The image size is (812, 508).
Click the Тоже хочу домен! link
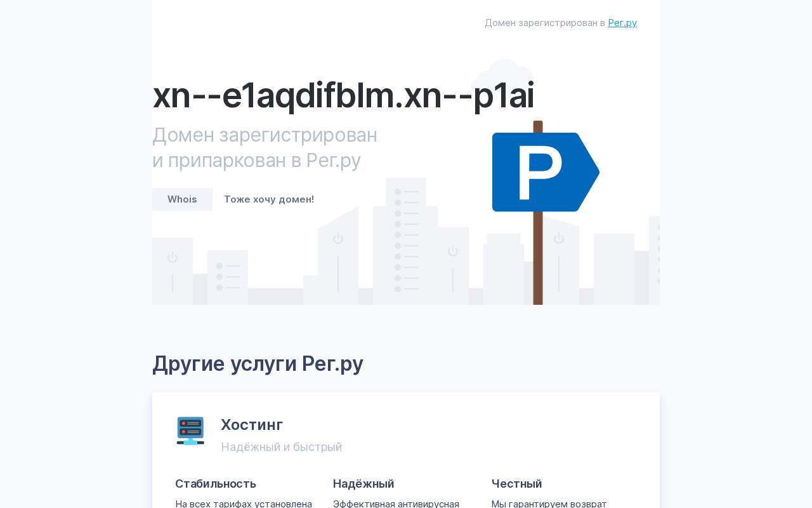tap(269, 199)
